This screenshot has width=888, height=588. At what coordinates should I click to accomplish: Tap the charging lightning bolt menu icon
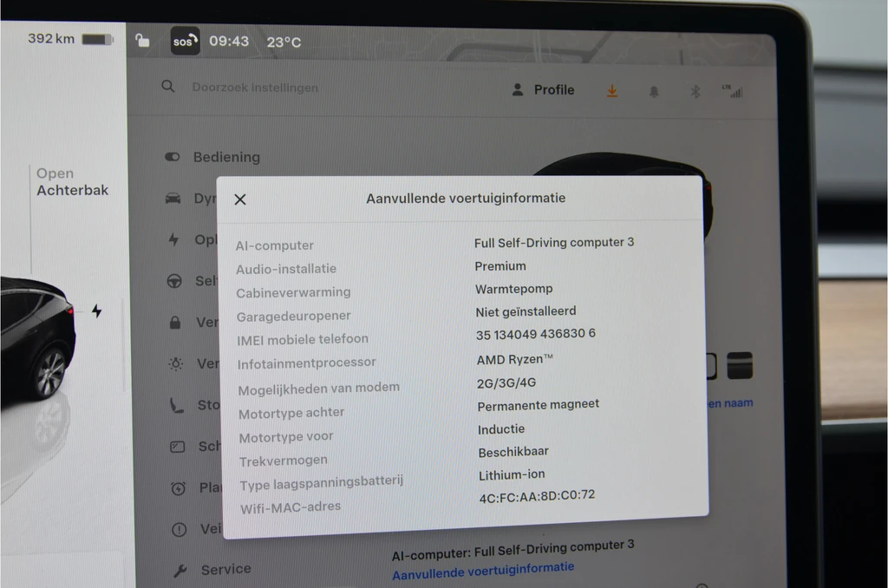coord(173,239)
